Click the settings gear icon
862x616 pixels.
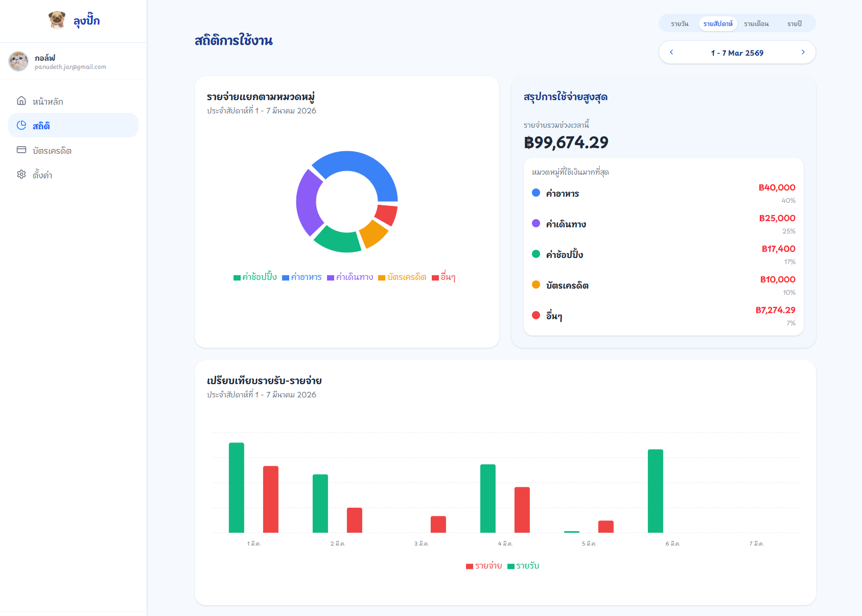click(21, 175)
